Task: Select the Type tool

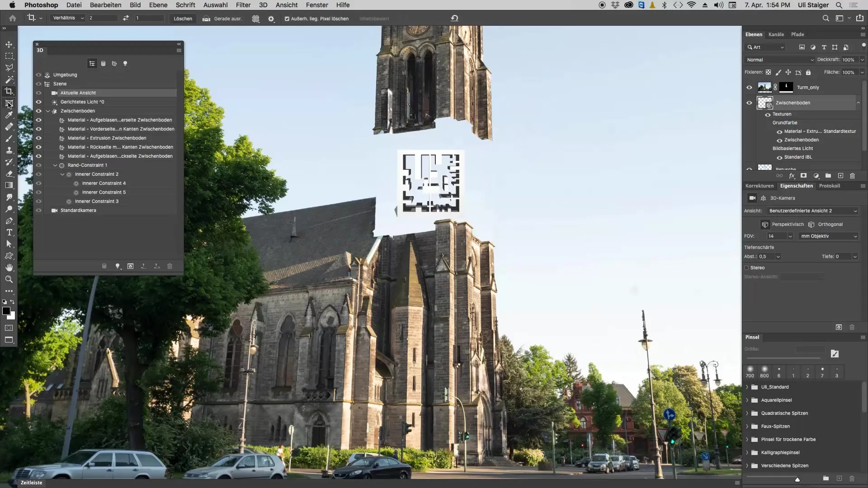Action: pos(9,232)
